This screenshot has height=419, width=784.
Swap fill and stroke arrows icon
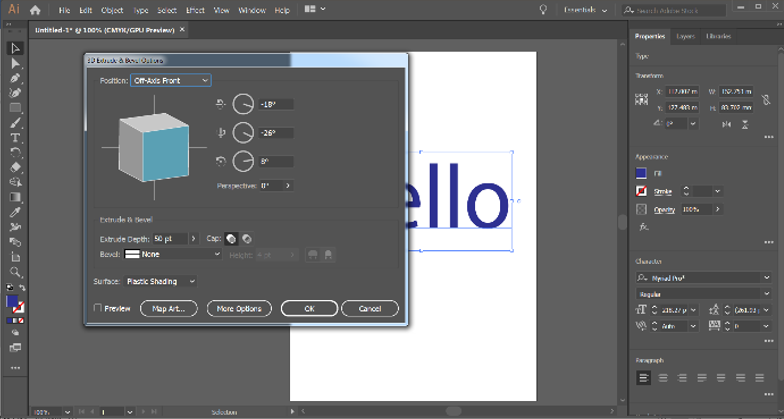(x=22, y=288)
